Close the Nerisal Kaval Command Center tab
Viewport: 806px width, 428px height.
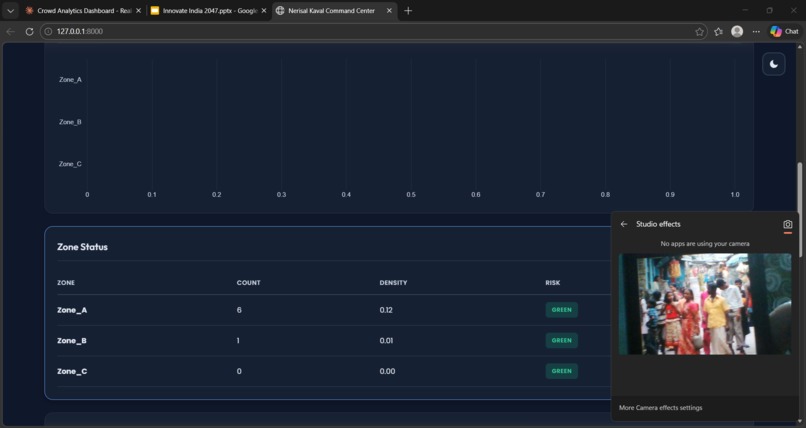coord(389,11)
